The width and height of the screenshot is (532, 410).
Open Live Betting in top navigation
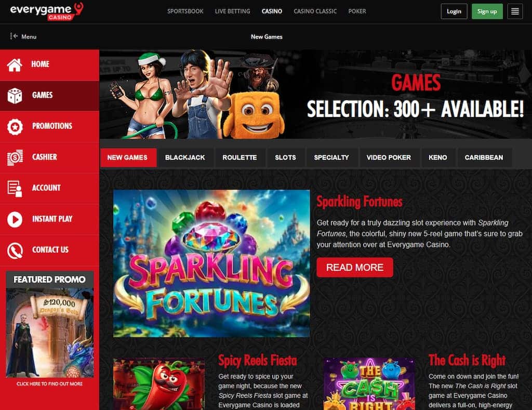pyautogui.click(x=232, y=11)
